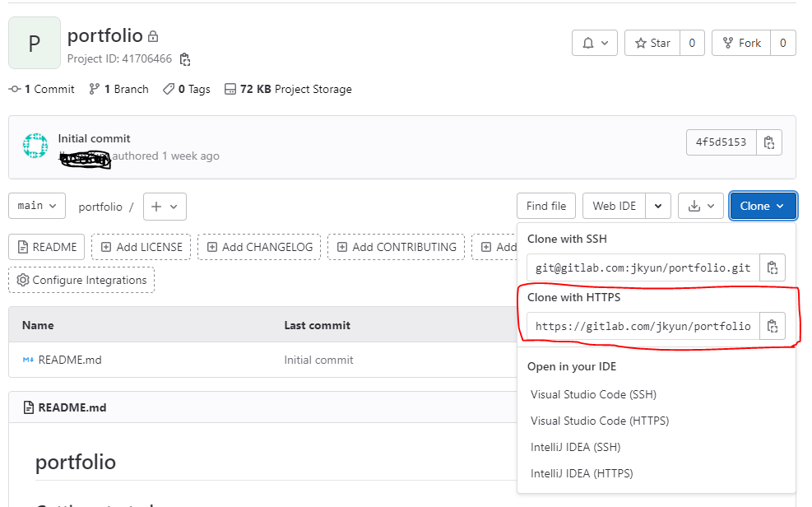
Task: Open Configure Integrations settings
Action: pos(81,280)
